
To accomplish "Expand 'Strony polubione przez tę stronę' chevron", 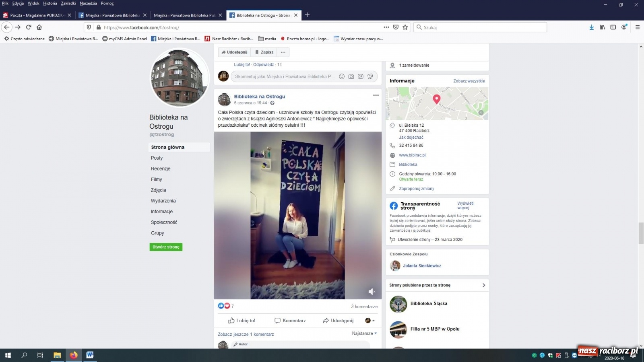I will [x=483, y=285].
